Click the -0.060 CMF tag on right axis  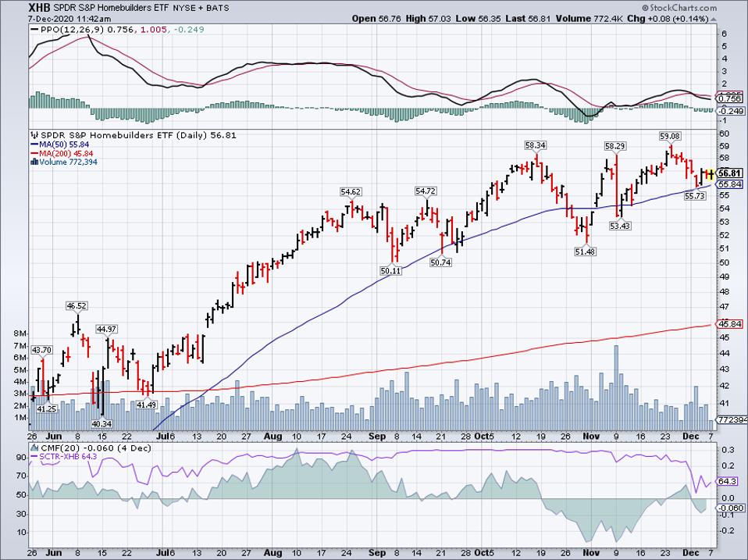click(730, 508)
